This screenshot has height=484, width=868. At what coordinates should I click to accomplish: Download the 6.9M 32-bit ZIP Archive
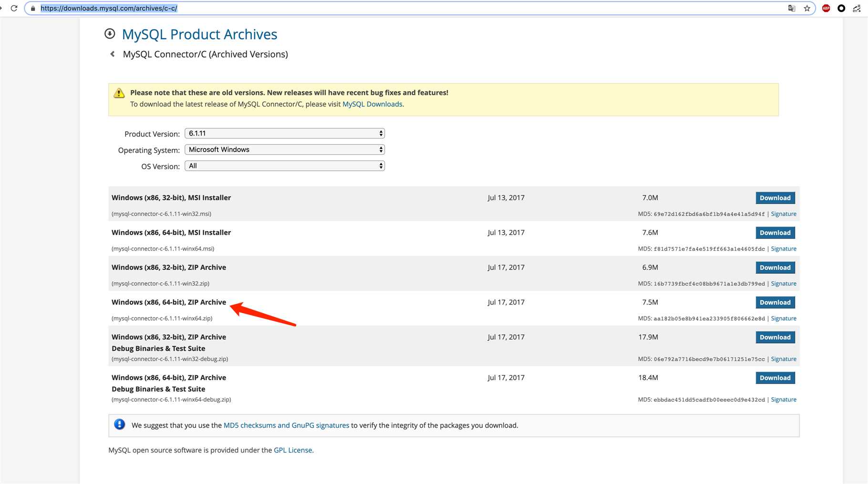(775, 268)
